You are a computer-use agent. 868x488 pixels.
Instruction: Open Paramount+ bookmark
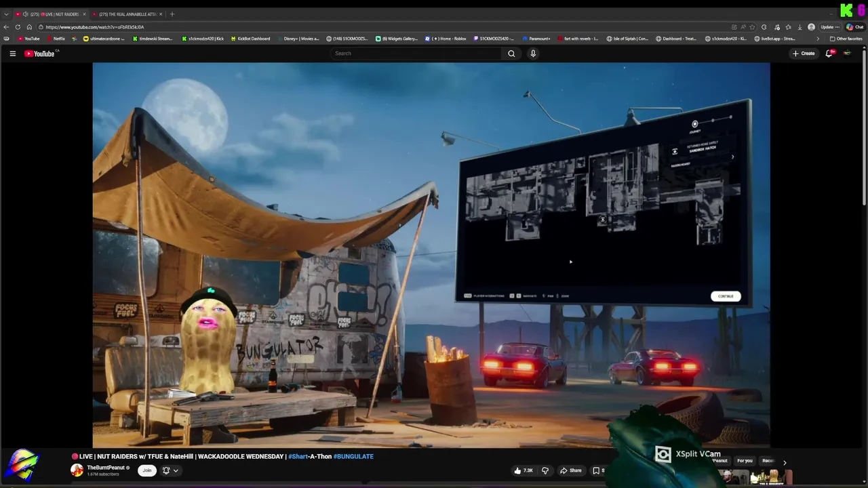[536, 39]
